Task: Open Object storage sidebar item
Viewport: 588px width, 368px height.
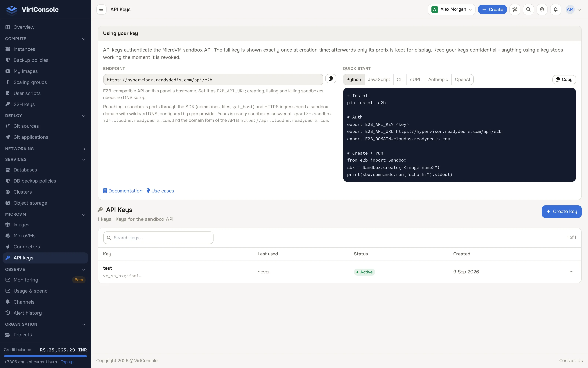Action: click(45, 203)
